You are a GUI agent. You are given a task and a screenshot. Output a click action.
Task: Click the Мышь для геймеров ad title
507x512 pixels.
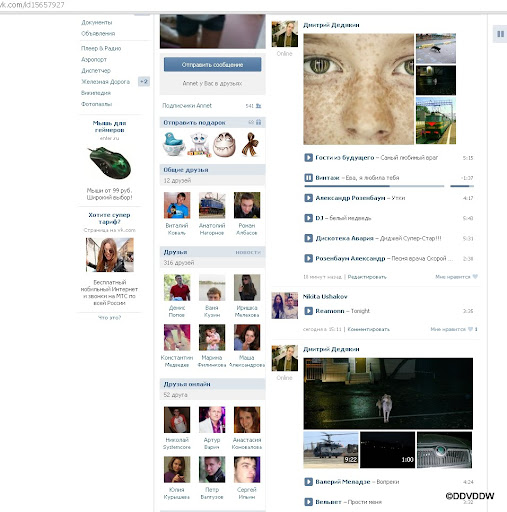[109, 126]
